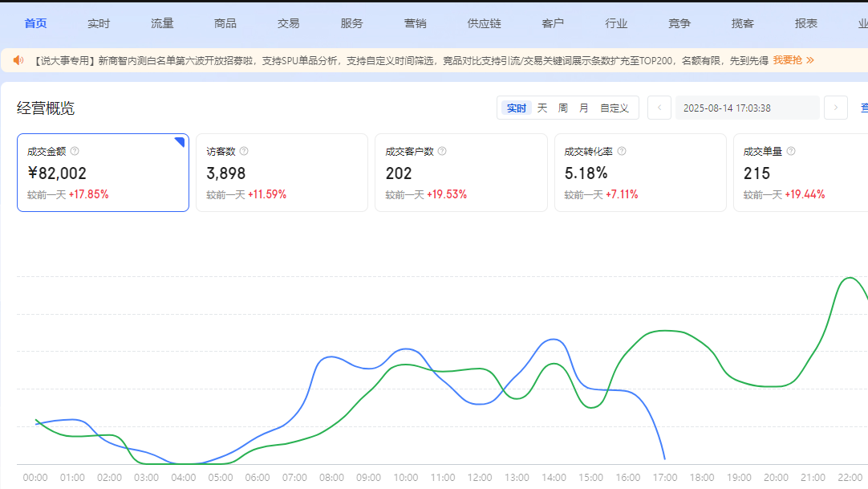Go to next date with right arrow
Image resolution: width=868 pixels, height=489 pixels.
click(x=836, y=108)
